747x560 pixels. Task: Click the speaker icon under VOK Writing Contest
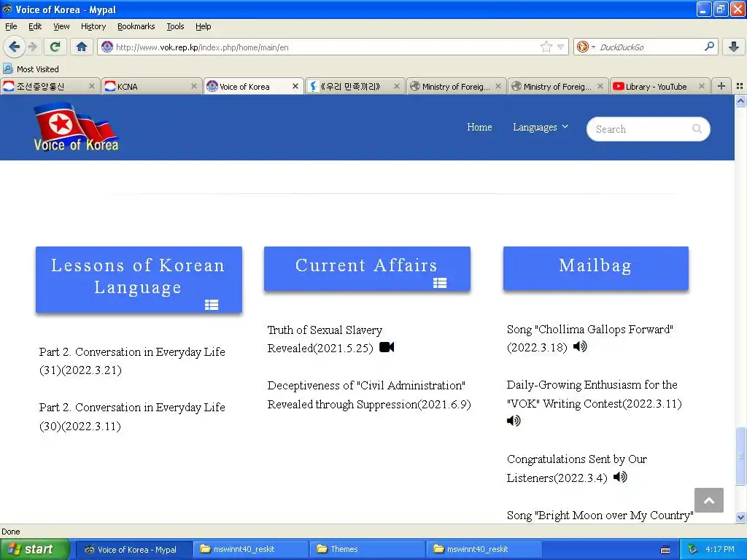pyautogui.click(x=514, y=421)
